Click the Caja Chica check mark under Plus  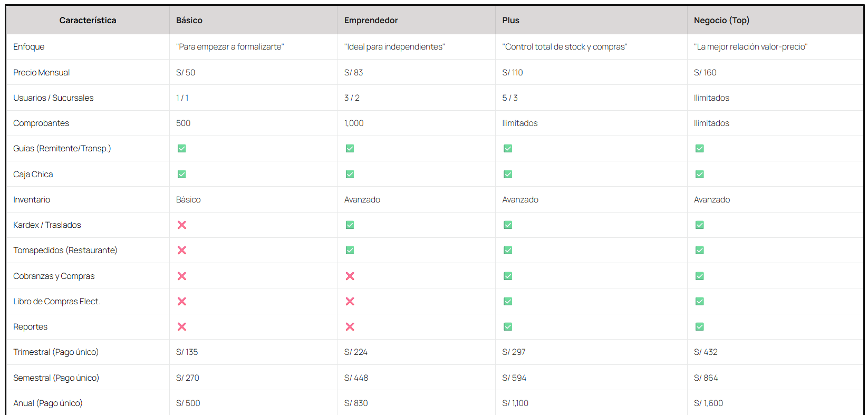[508, 175]
